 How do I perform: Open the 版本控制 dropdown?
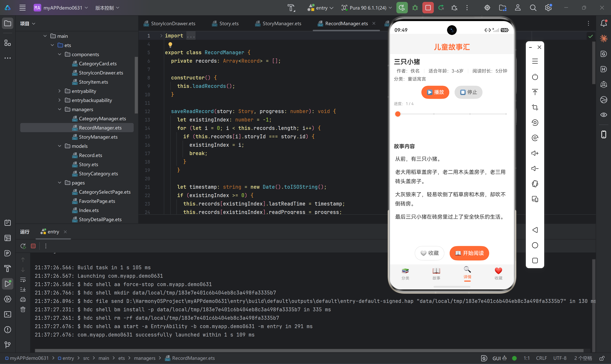coord(107,8)
